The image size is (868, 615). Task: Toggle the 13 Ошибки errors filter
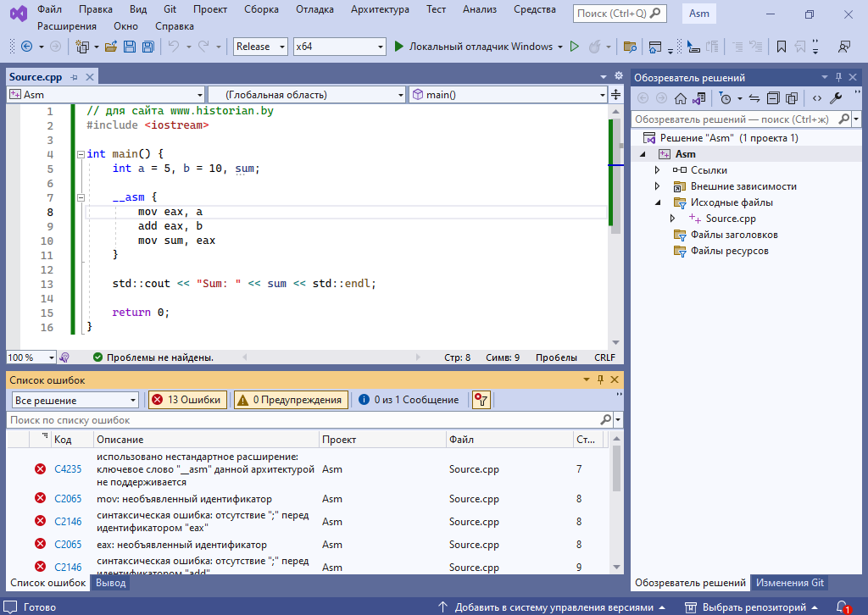[187, 400]
